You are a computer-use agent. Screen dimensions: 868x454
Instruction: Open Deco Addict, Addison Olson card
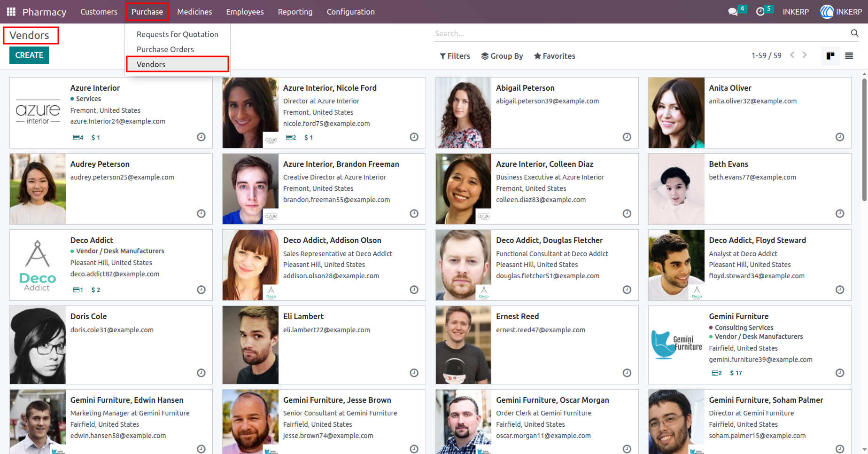pyautogui.click(x=324, y=265)
